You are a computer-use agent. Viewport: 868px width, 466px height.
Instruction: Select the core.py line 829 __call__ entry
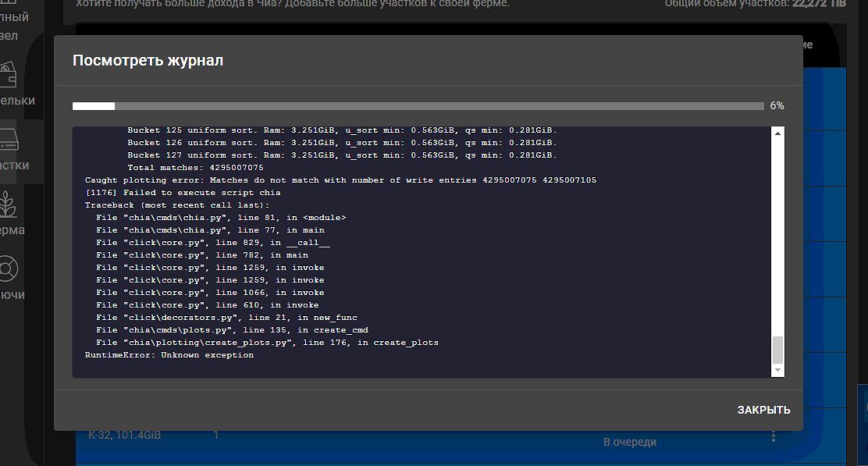212,243
